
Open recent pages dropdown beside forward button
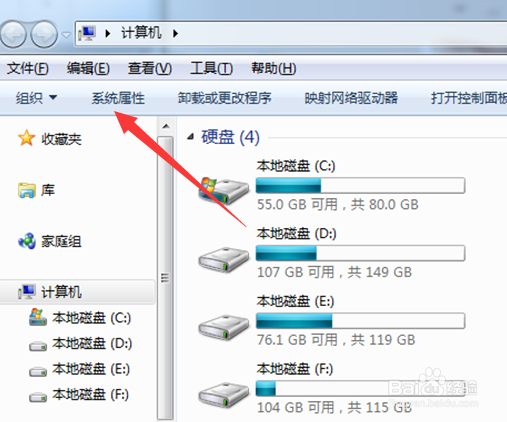coord(66,35)
